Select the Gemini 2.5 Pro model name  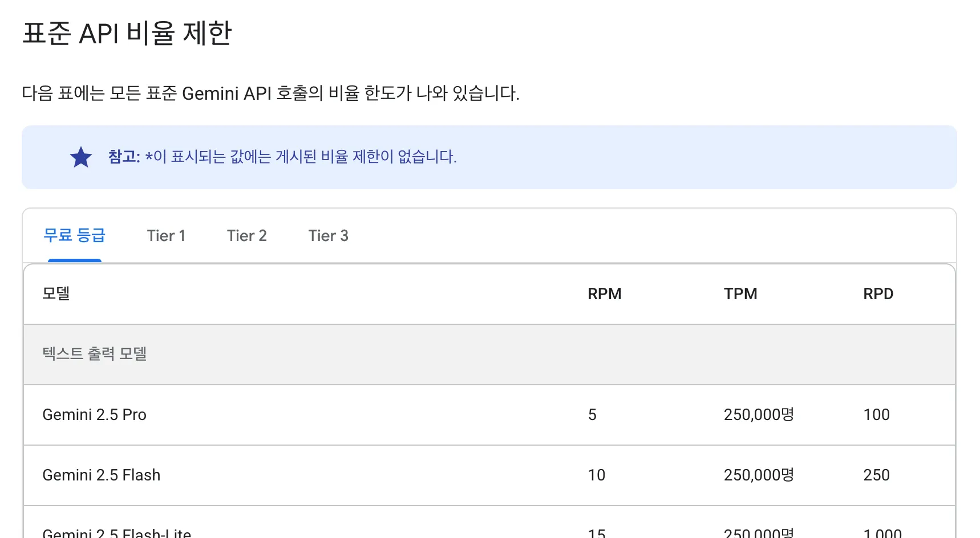[94, 414]
